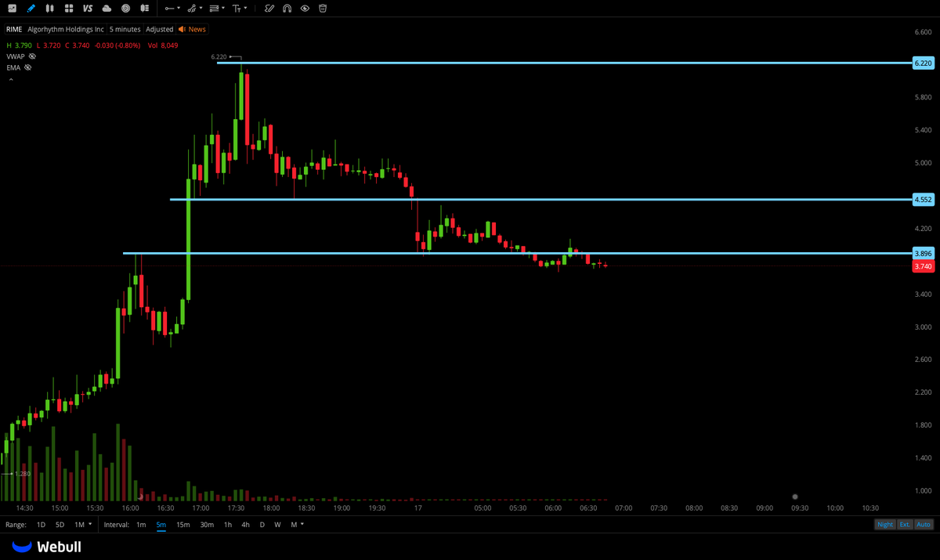The image size is (940, 560).
Task: Click the 1.280 low marker label
Action: pyautogui.click(x=23, y=474)
